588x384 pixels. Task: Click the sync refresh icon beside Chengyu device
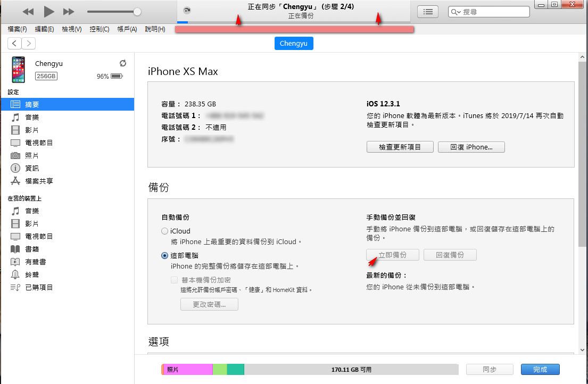click(123, 63)
